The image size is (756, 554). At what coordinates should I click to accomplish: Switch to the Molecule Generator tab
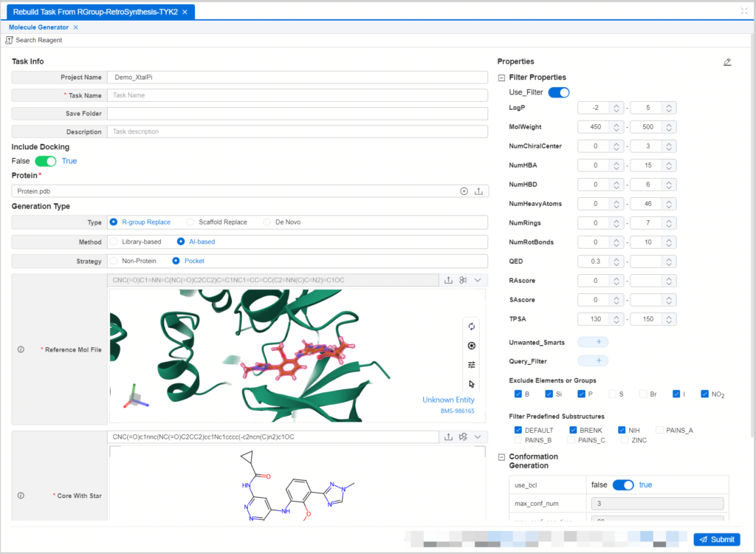tap(38, 26)
